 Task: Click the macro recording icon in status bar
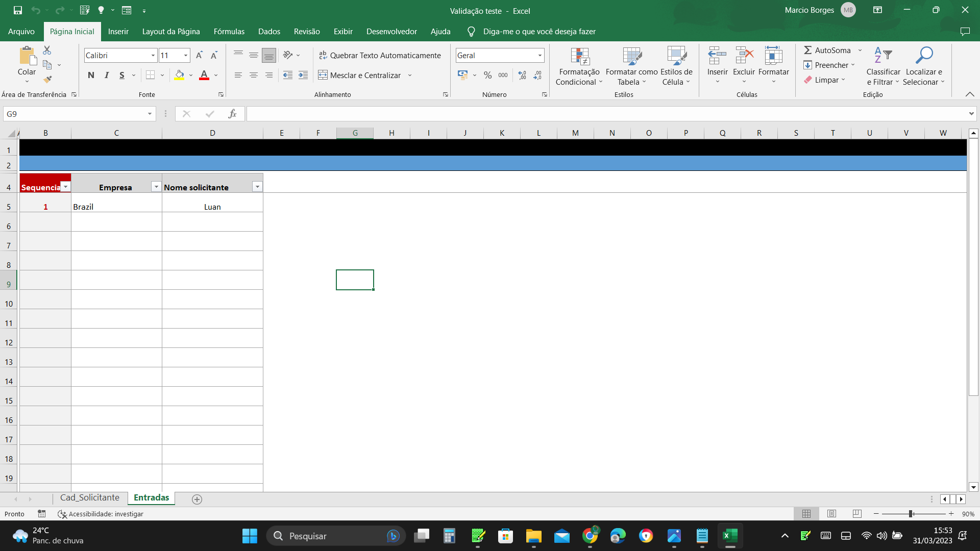click(x=42, y=514)
